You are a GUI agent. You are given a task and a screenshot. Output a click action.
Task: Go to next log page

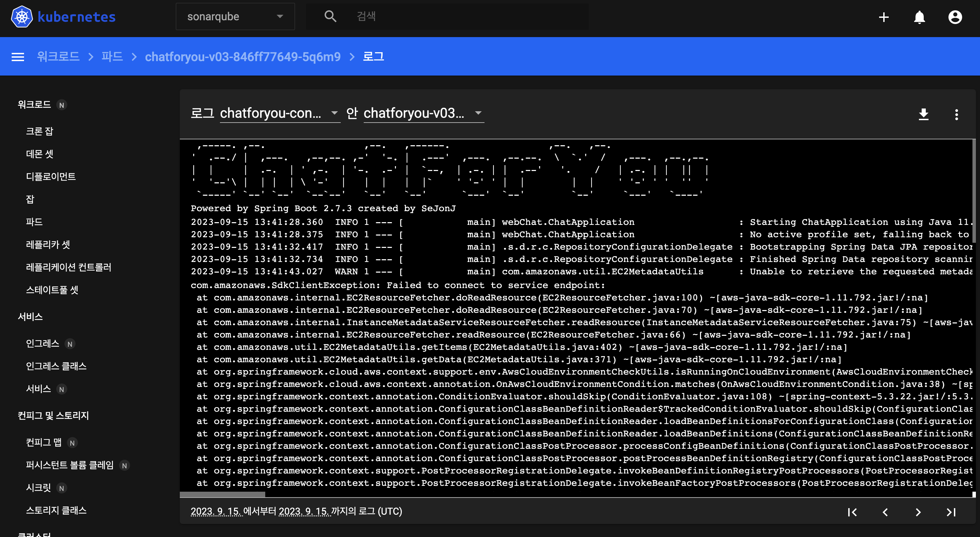click(x=918, y=512)
